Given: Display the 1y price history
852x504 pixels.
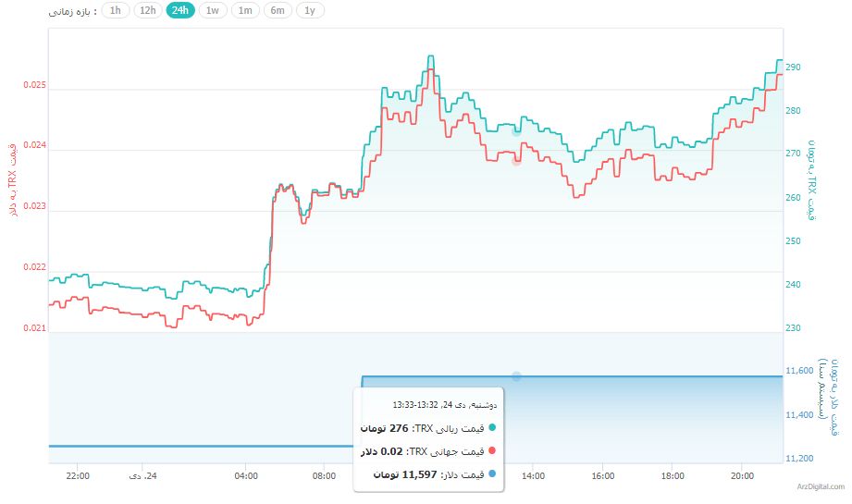Looking at the screenshot, I should click(310, 11).
